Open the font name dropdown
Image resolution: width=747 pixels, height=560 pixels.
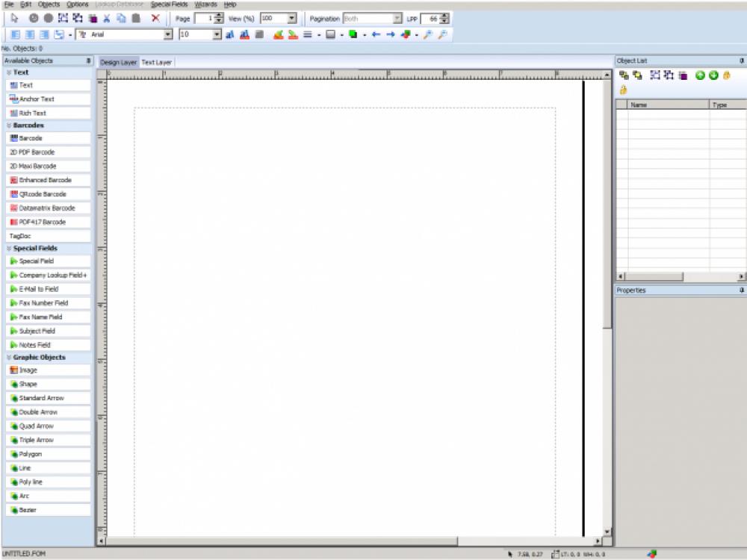[168, 34]
